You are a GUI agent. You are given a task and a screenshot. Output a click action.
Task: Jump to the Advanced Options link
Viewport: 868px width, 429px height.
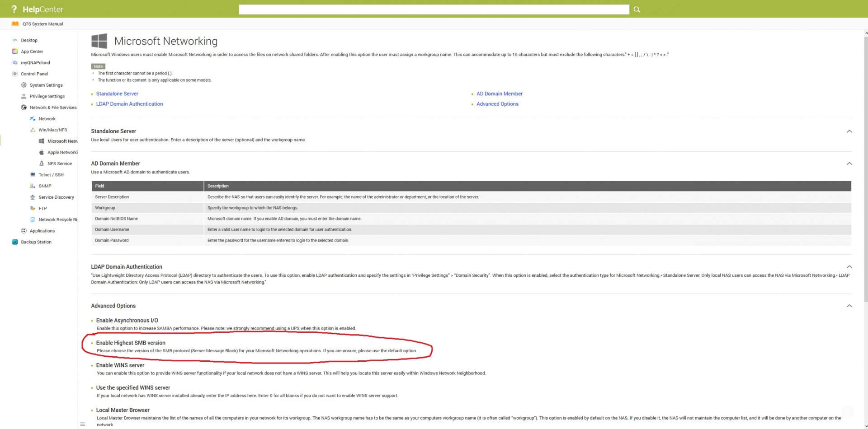click(x=497, y=104)
